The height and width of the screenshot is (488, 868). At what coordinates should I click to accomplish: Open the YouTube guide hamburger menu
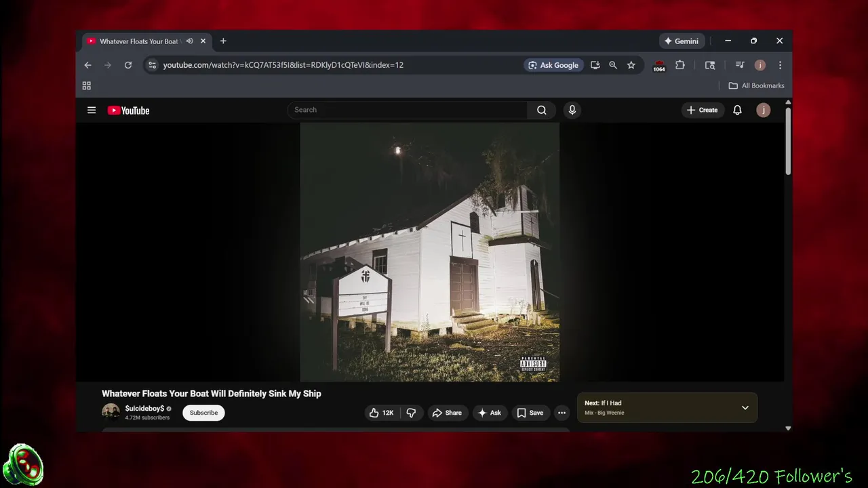point(92,110)
